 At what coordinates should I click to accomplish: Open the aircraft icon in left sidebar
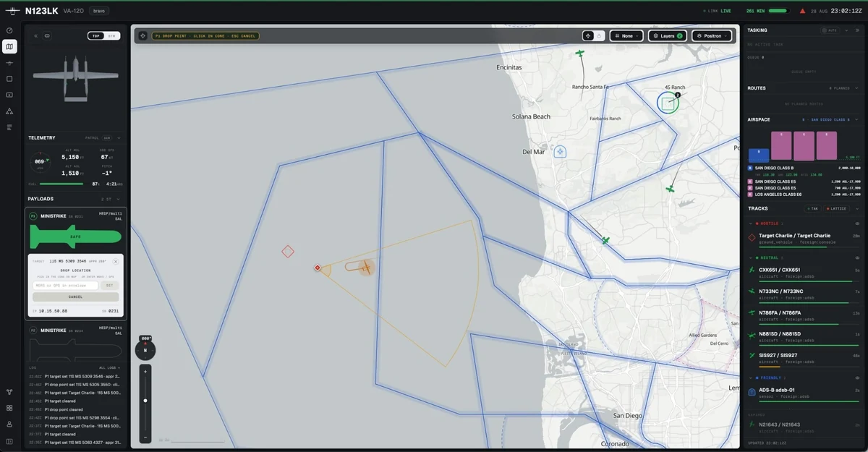[x=9, y=63]
